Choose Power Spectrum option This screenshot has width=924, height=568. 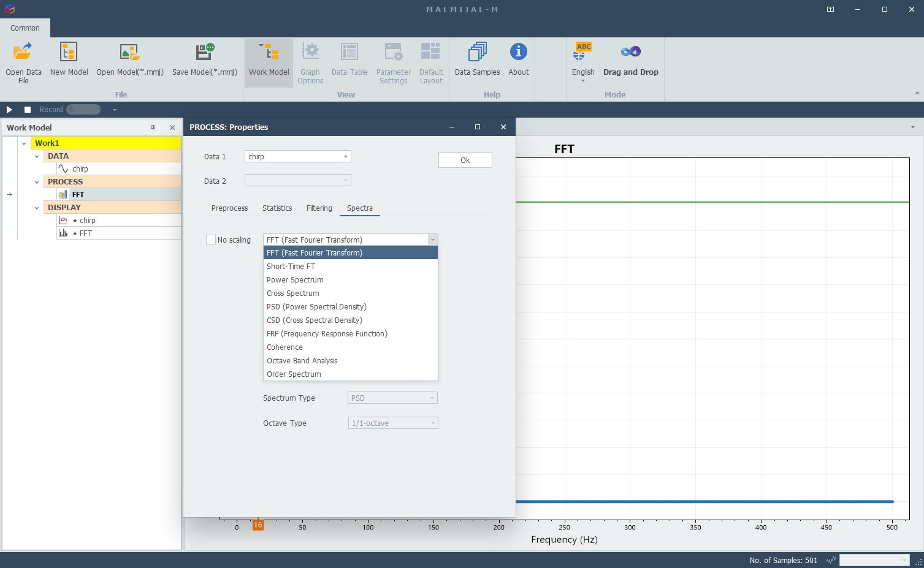351,279
